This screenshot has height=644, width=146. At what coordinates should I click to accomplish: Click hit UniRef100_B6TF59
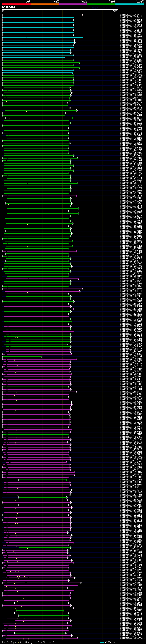[131, 35]
